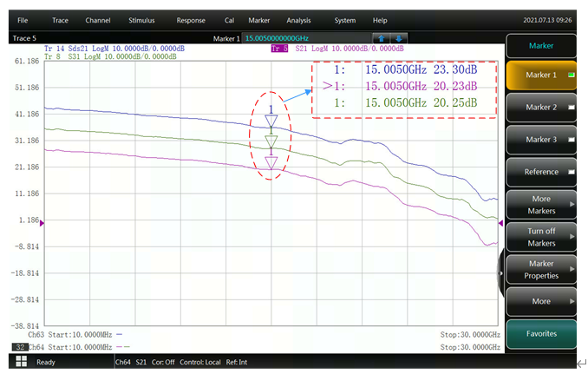The height and width of the screenshot is (374, 588).
Task: Click the Turn off Markers button
Action: coord(541,236)
